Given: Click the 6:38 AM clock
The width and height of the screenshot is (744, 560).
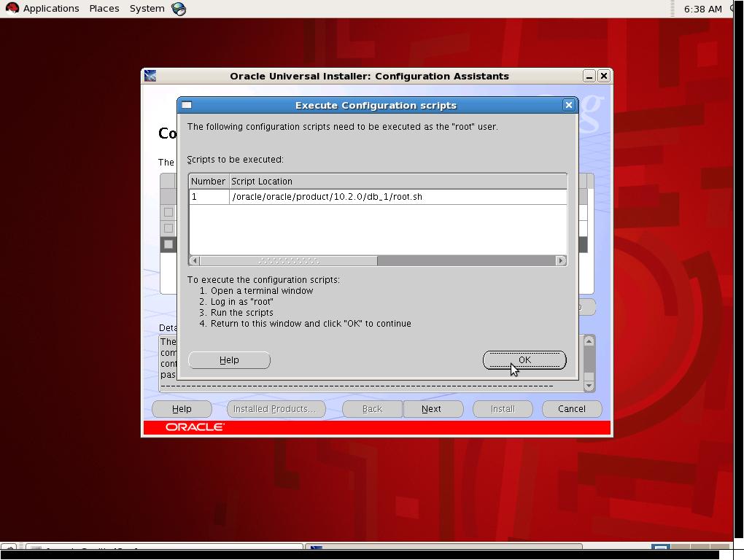Looking at the screenshot, I should click(x=702, y=9).
